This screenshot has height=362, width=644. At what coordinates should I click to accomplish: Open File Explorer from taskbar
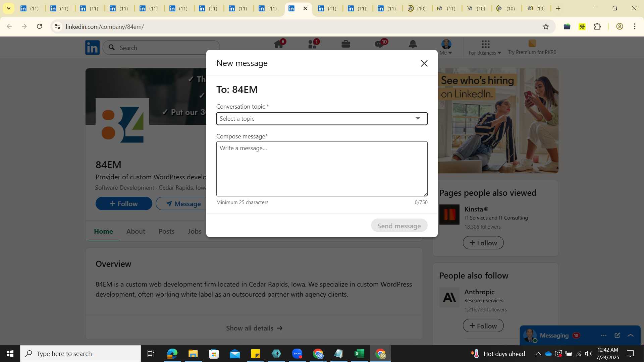pos(193,354)
